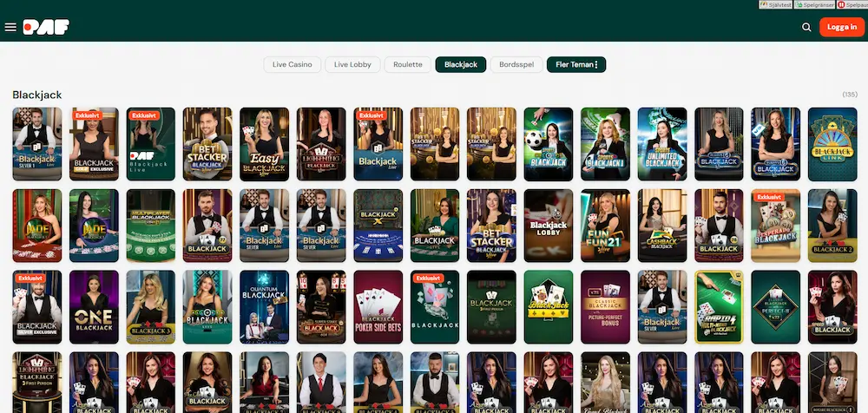Select the Roulette category tab
This screenshot has width=868, height=413.
point(408,65)
